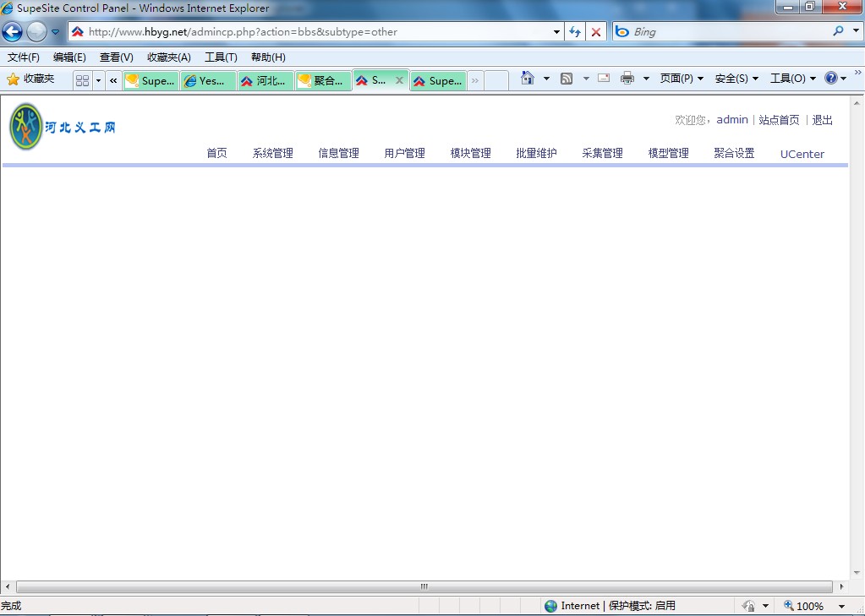Click the 退出 logout link
Screen dimensions: 865x616
click(x=822, y=120)
